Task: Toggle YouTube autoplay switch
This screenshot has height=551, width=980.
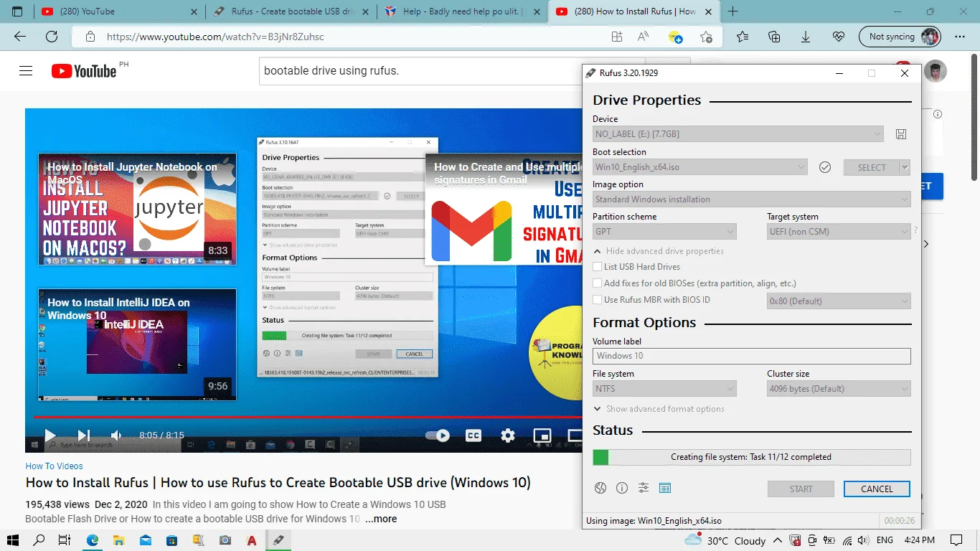Action: pos(438,435)
